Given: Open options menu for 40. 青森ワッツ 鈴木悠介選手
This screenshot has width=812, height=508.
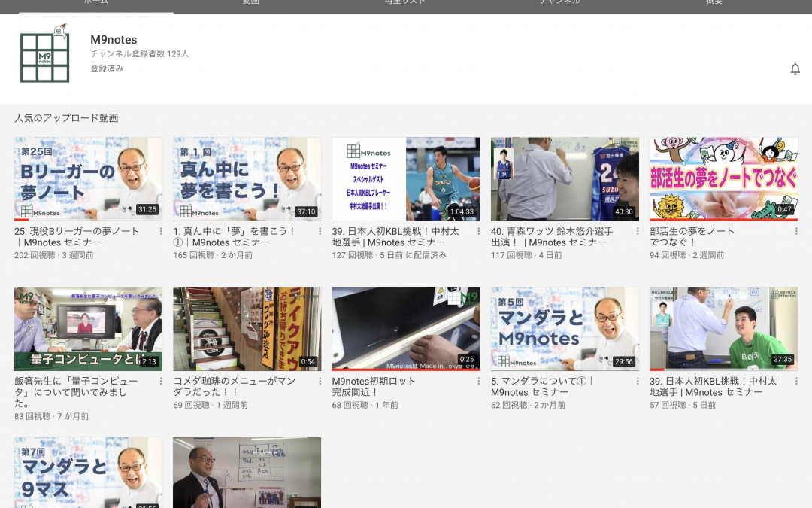Looking at the screenshot, I should pos(638,231).
